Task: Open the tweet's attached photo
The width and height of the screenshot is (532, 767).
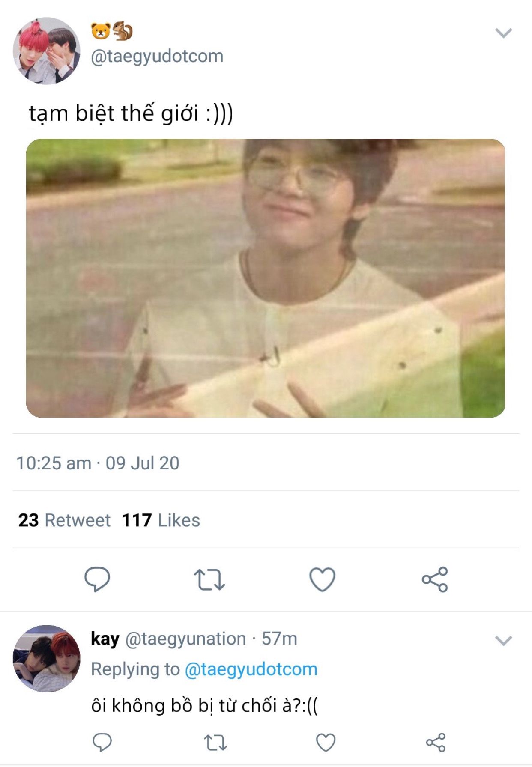Action: pyautogui.click(x=265, y=278)
